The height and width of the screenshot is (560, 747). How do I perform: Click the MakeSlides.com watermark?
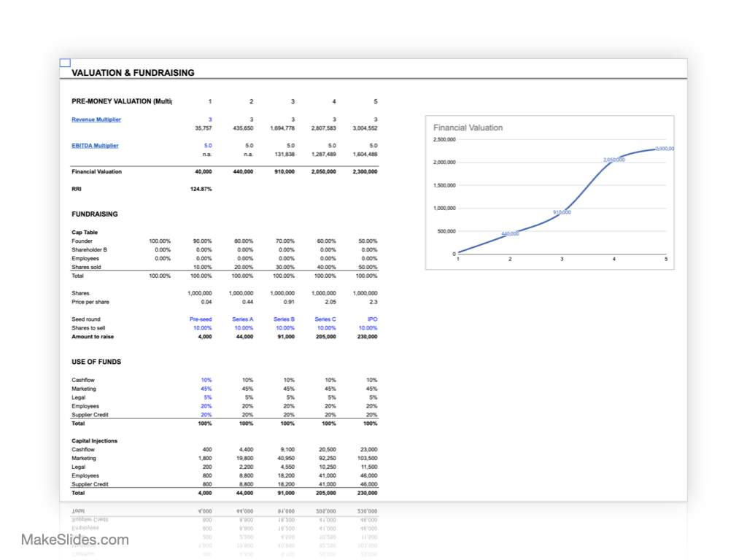pyautogui.click(x=74, y=540)
